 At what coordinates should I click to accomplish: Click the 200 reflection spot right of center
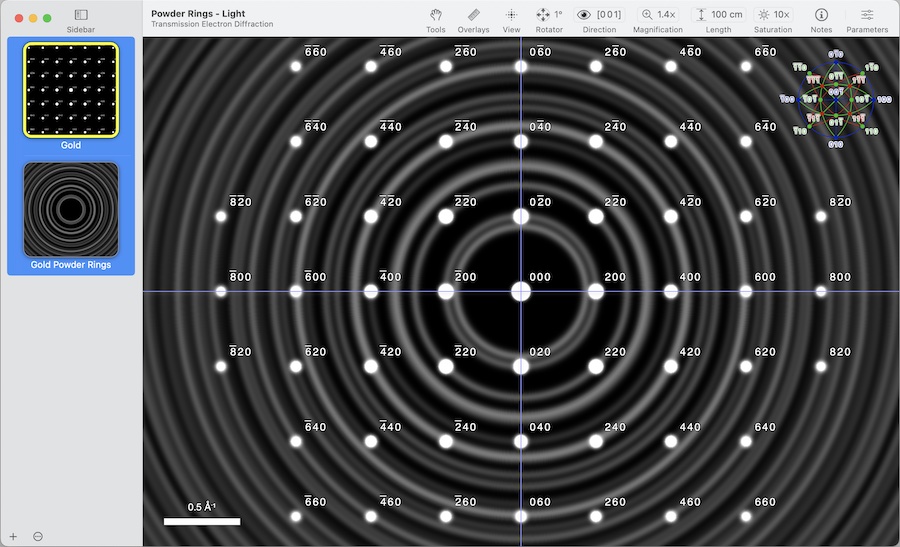click(x=595, y=291)
